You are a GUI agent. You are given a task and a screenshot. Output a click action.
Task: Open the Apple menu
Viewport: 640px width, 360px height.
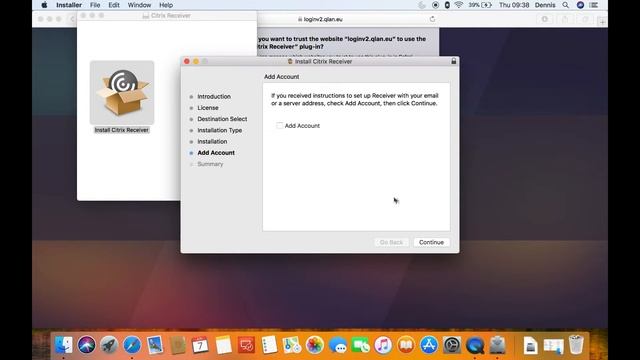pyautogui.click(x=44, y=5)
